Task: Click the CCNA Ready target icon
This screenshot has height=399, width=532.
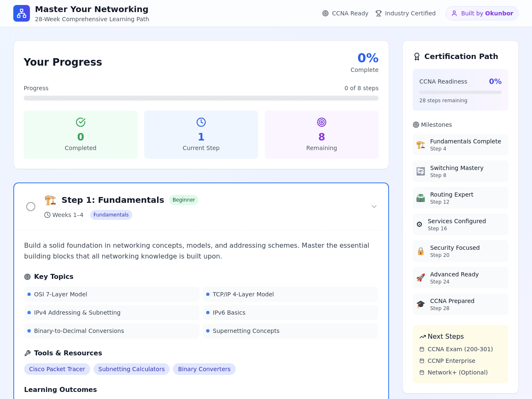Action: (x=325, y=13)
